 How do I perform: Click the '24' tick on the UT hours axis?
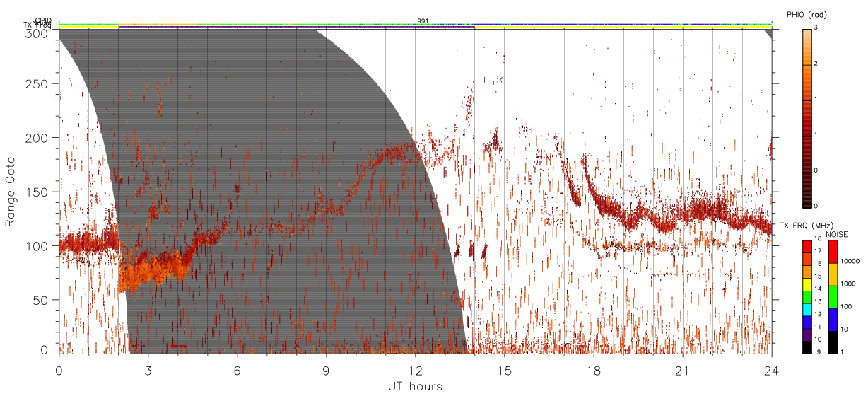pos(771,371)
